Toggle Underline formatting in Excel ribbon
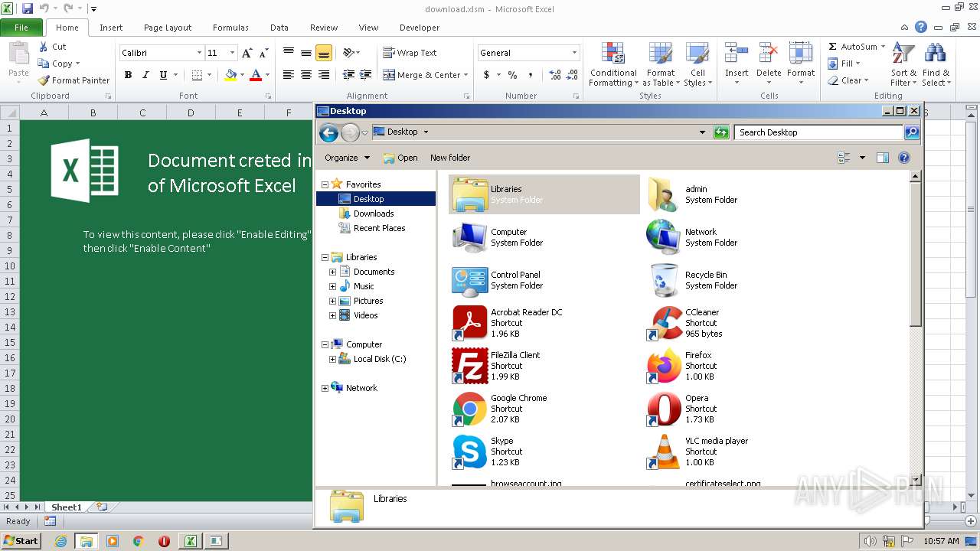The width and height of the screenshot is (980, 551). coord(163,75)
